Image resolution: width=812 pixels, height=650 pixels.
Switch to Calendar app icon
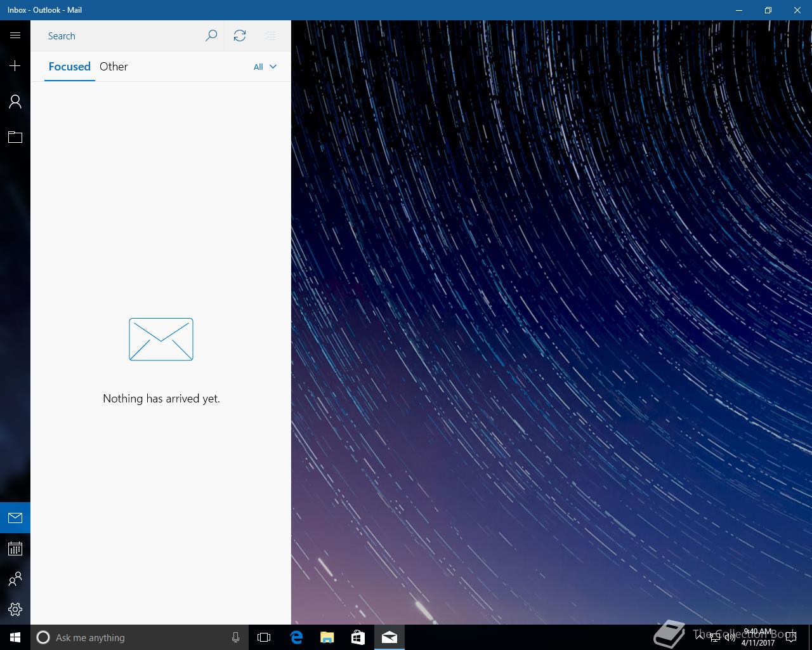pyautogui.click(x=15, y=548)
